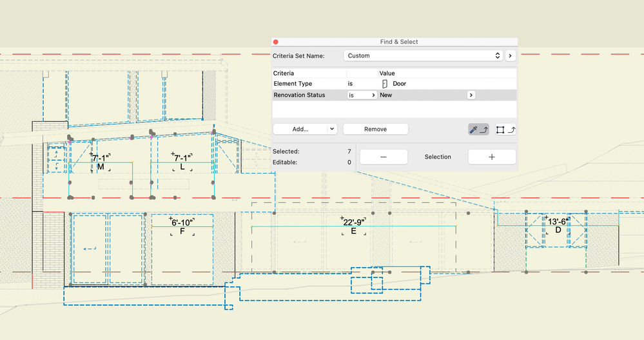644x340 pixels.
Task: Open the 'is' operator dropdown for Renovation Status
Action: (x=362, y=95)
